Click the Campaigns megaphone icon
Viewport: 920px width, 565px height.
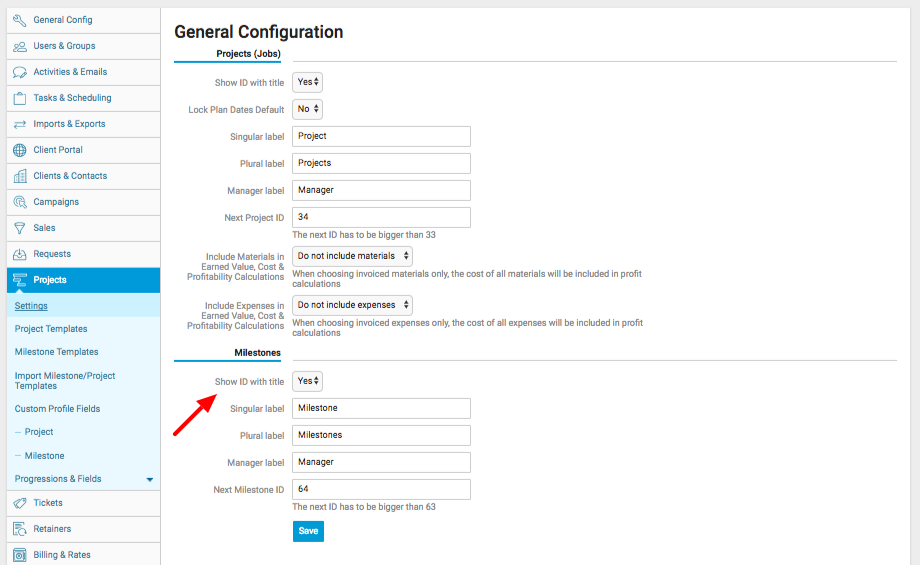19,202
